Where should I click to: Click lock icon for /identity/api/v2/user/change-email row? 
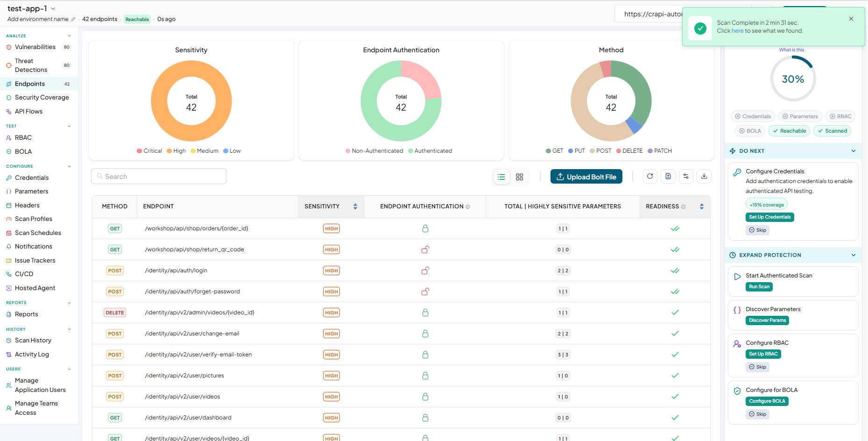[425, 334]
